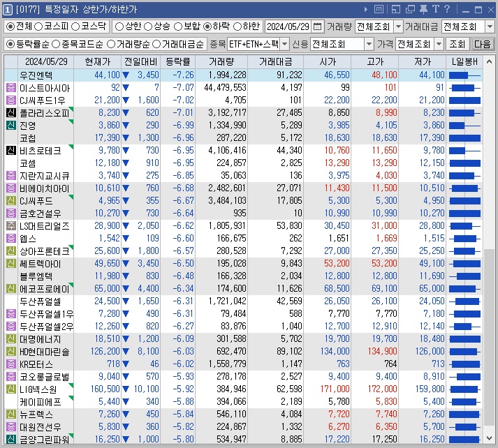
Task: Open help with the question mark icon
Action: [x=447, y=9]
